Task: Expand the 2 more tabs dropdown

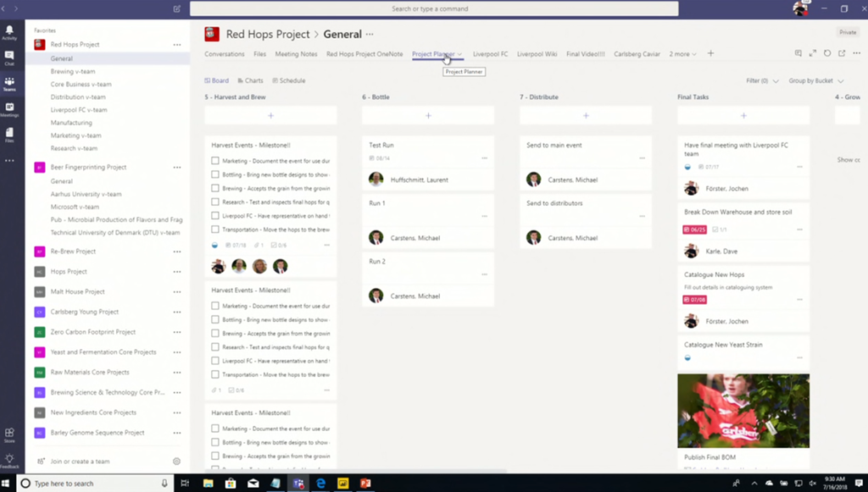Action: pyautogui.click(x=682, y=54)
